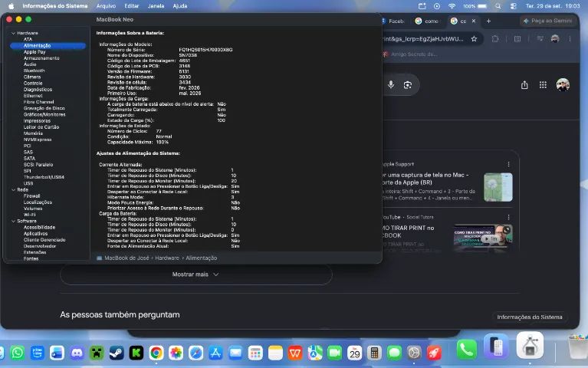Open Steam from the dock
Screen dimensions: 588x368
[x=117, y=353]
